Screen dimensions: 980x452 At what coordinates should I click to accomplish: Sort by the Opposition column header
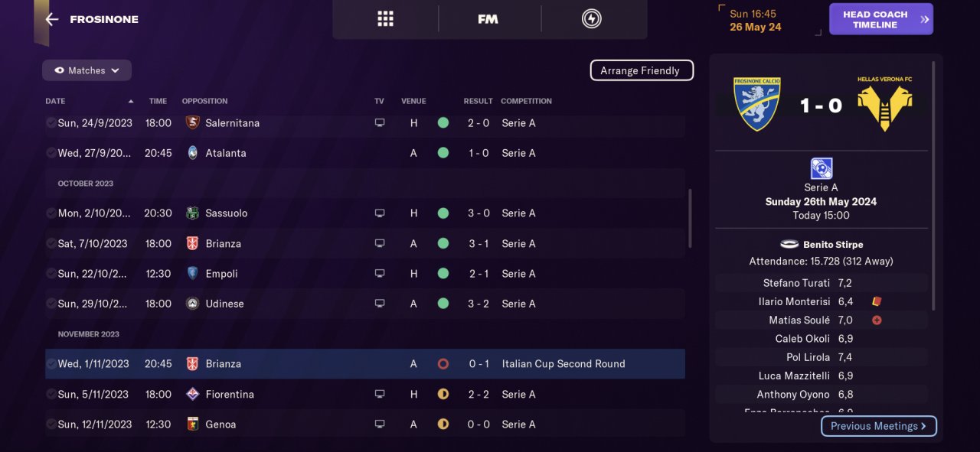point(204,101)
